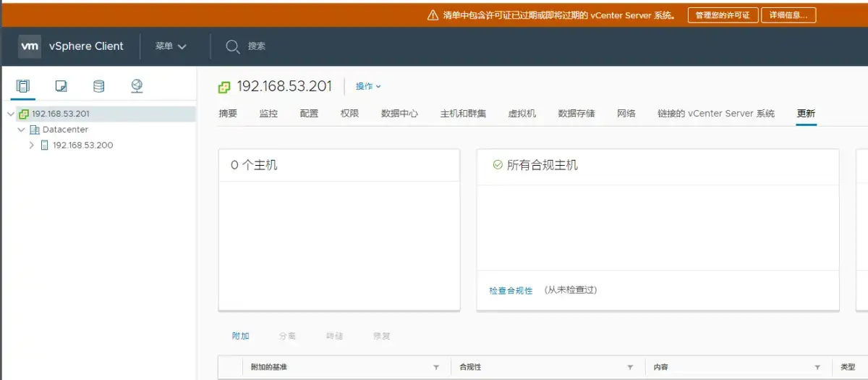Collapse the Datacenter tree node
Image resolution: width=868 pixels, height=380 pixels.
pyautogui.click(x=21, y=130)
